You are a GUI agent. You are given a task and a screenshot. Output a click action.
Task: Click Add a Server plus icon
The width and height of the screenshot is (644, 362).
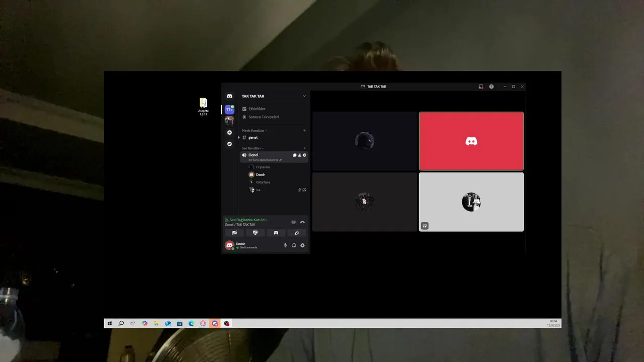[229, 133]
